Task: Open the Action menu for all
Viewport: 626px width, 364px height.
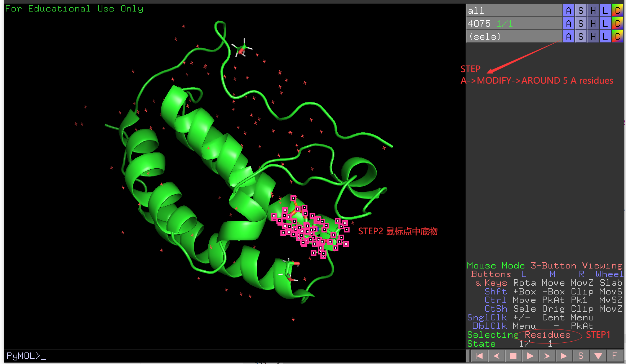Action: (x=568, y=10)
